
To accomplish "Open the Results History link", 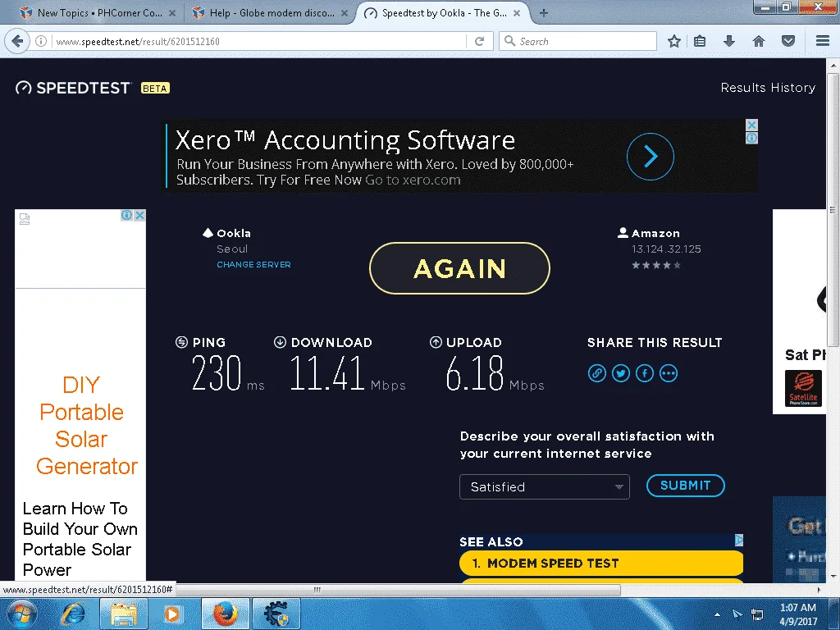I will pos(768,87).
